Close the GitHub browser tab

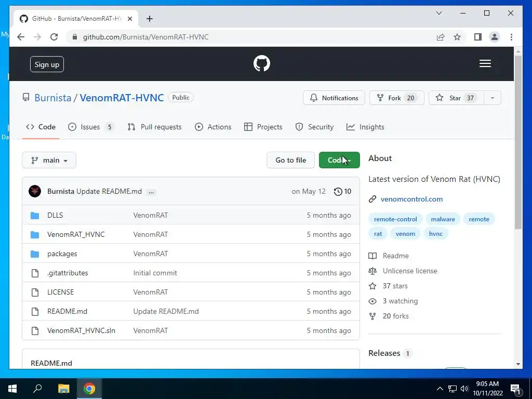click(129, 19)
